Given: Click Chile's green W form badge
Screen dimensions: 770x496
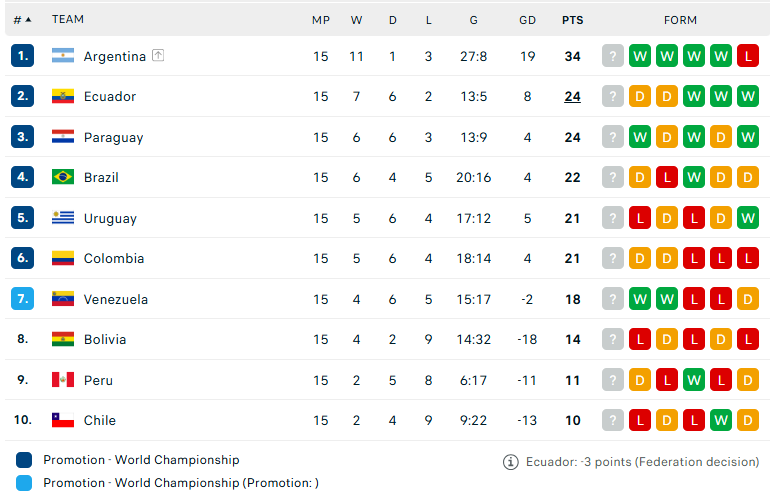Looking at the screenshot, I should click(720, 420).
